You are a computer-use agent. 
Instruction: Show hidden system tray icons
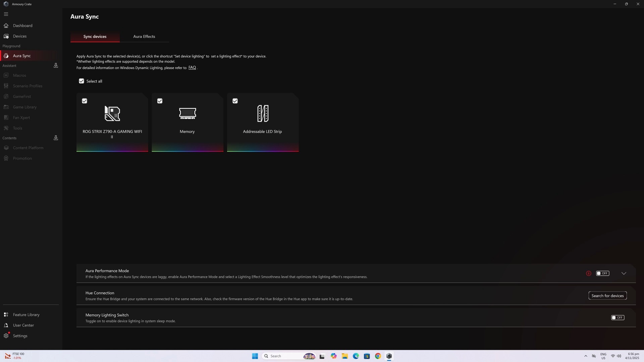tap(586, 356)
